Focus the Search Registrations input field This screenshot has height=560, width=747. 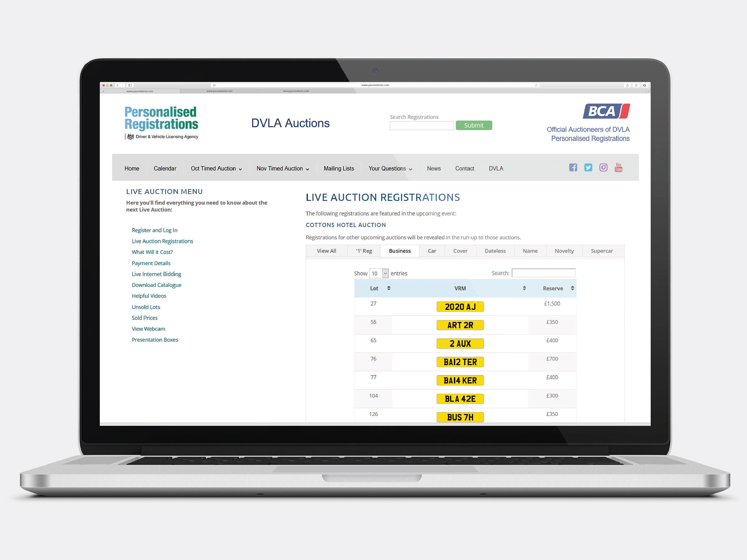click(421, 126)
